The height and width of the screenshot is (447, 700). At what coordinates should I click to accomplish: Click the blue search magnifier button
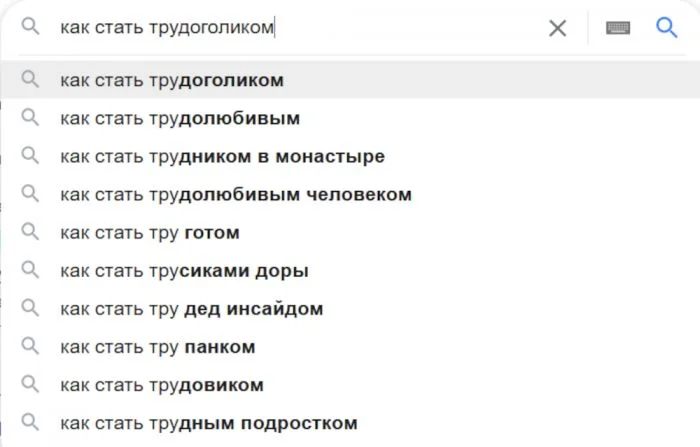[667, 28]
